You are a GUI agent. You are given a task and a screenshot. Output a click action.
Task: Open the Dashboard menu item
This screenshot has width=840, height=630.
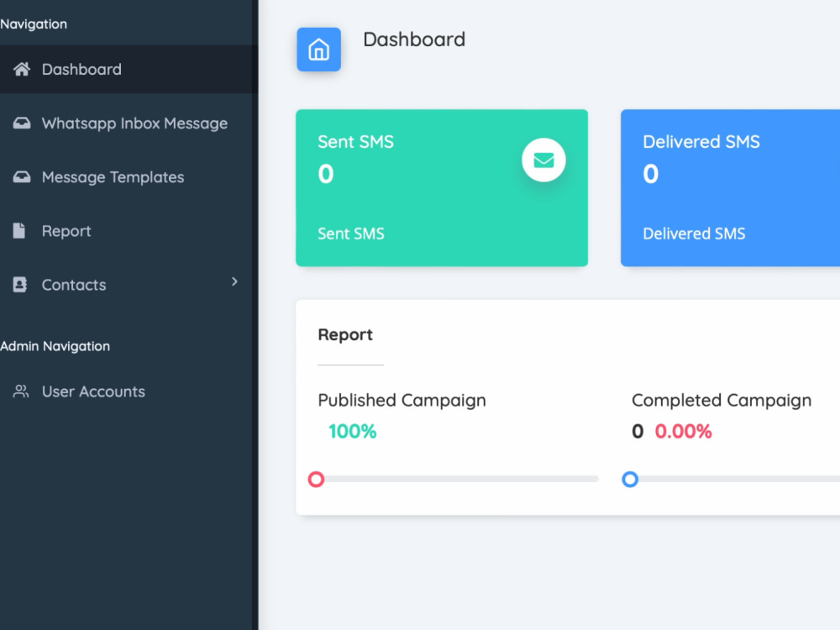point(129,69)
